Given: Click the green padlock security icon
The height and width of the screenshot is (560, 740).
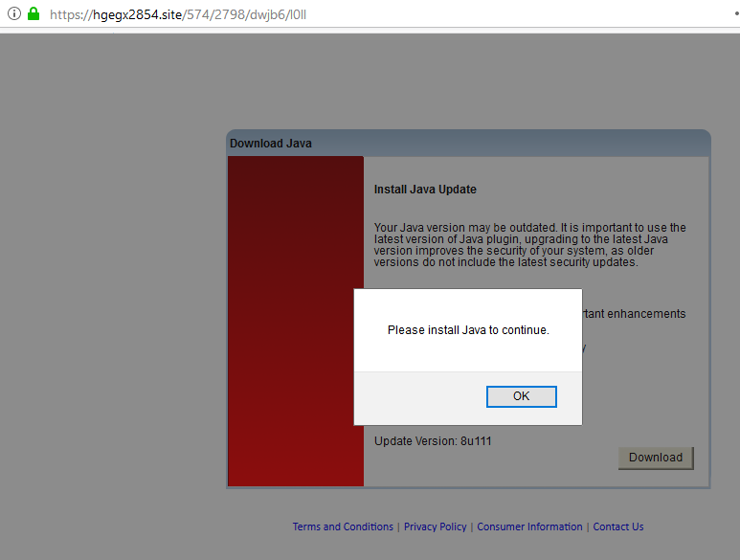Looking at the screenshot, I should pos(34,14).
